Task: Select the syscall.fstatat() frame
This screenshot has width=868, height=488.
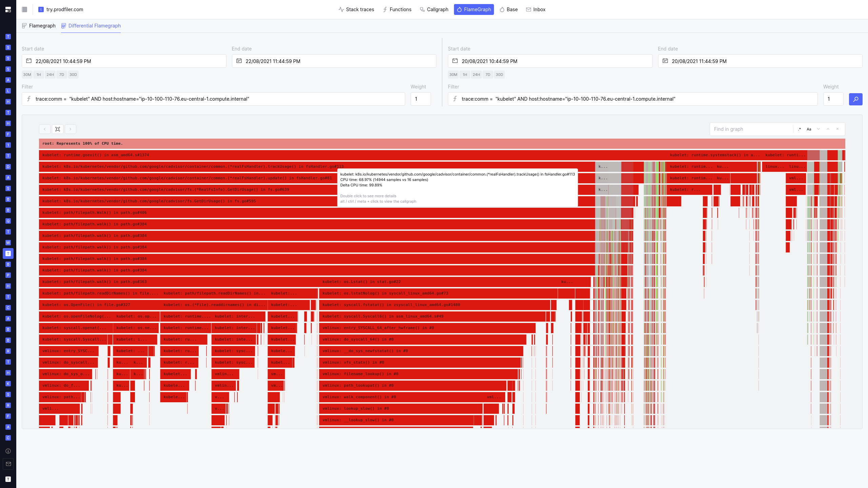Action: (434, 305)
